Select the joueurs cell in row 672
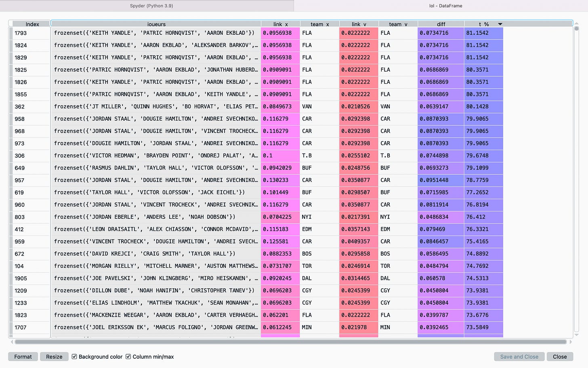The image size is (588, 368). (156, 254)
